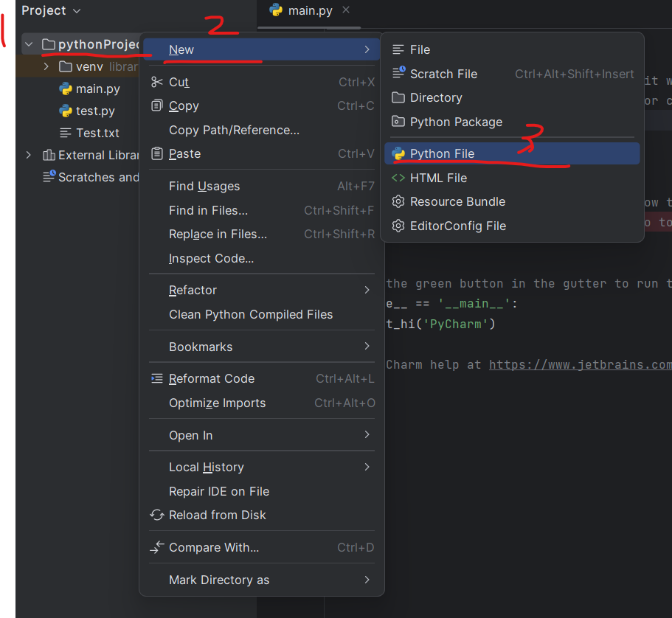Close the main.py editor tab

[346, 10]
